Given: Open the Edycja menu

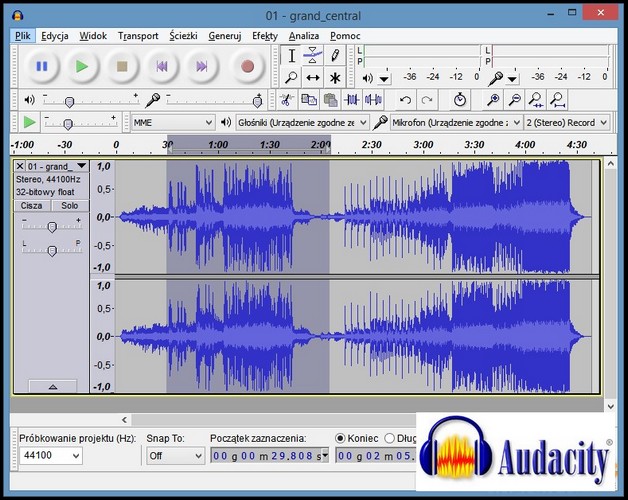Looking at the screenshot, I should pyautogui.click(x=55, y=36).
